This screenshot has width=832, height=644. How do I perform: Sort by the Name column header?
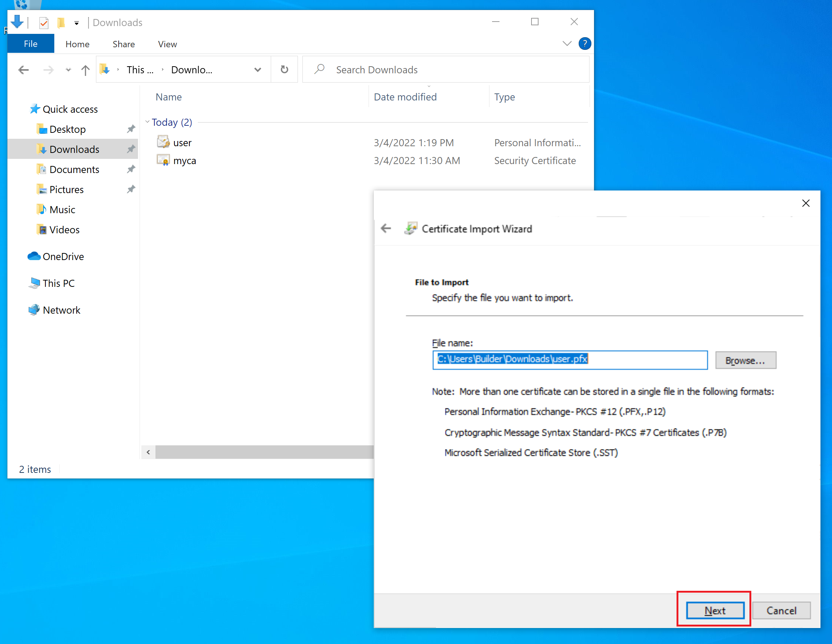pyautogui.click(x=168, y=97)
